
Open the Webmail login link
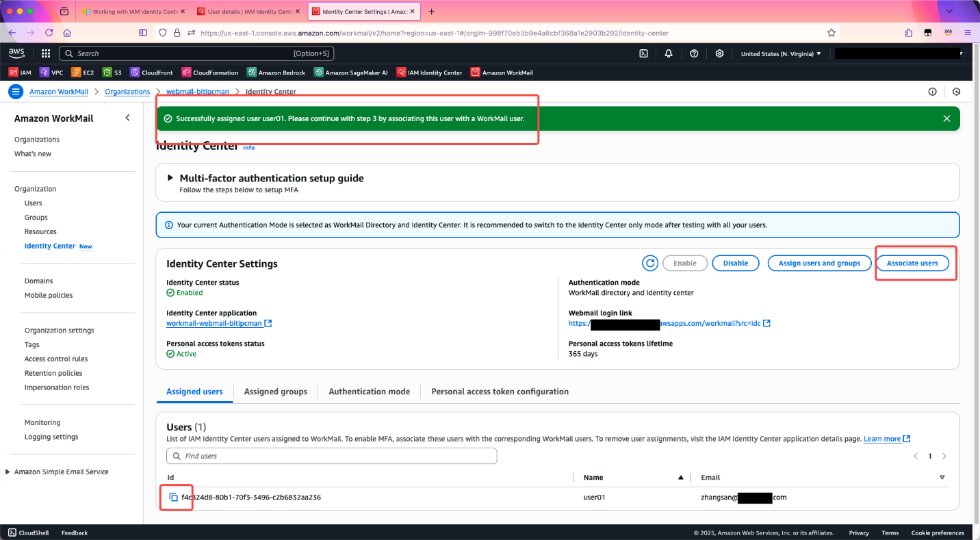tap(669, 323)
